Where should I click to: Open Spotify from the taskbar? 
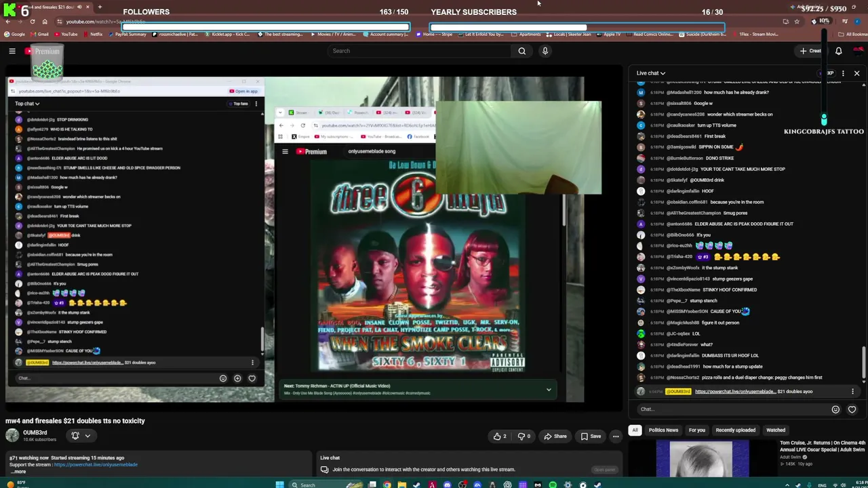553,485
